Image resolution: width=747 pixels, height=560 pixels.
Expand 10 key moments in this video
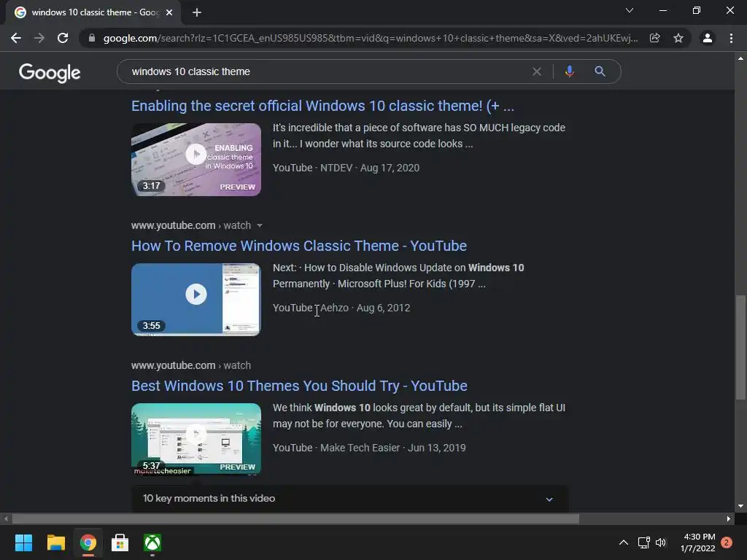click(349, 499)
